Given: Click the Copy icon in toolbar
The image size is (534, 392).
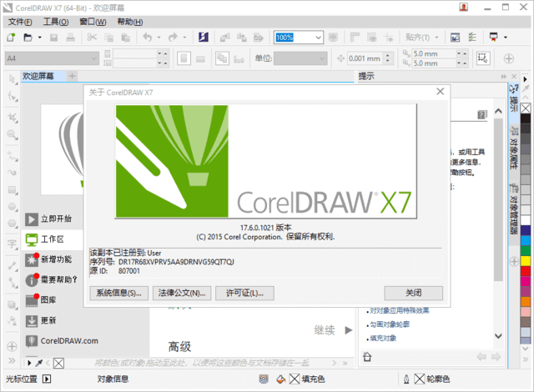Looking at the screenshot, I should click(109, 38).
